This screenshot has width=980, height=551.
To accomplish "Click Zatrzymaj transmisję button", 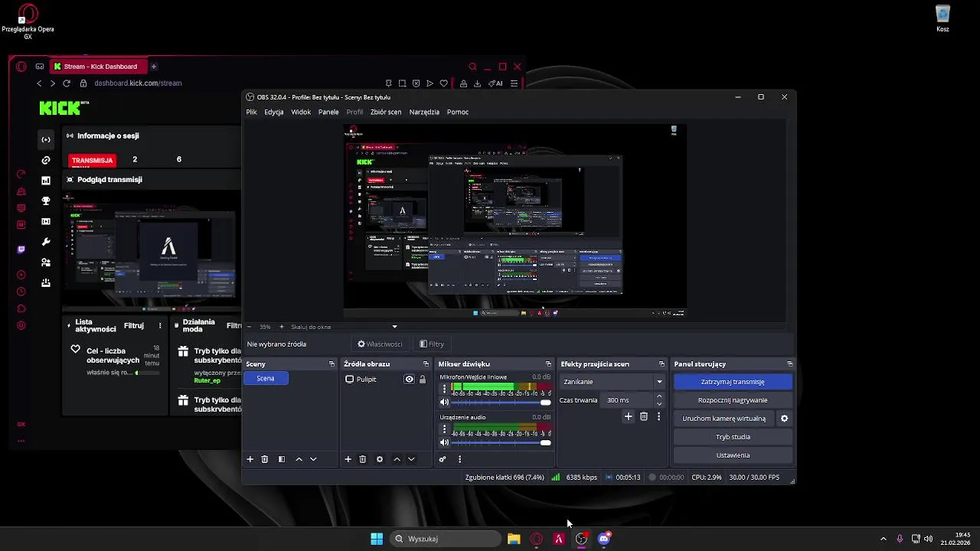I will click(733, 382).
